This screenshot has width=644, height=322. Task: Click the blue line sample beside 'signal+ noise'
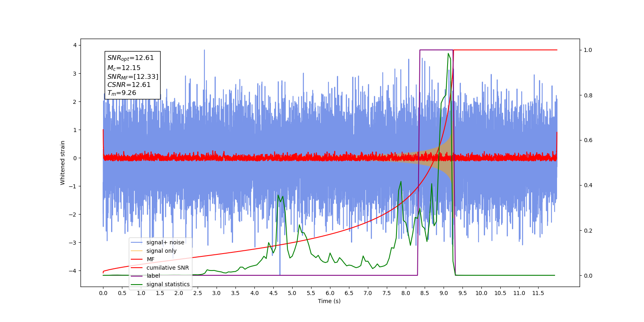point(137,242)
